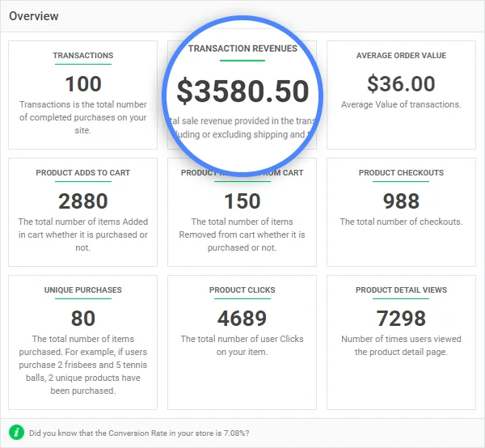485x448 pixels.
Task: Click the 80 unique purchases number
Action: [x=83, y=318]
